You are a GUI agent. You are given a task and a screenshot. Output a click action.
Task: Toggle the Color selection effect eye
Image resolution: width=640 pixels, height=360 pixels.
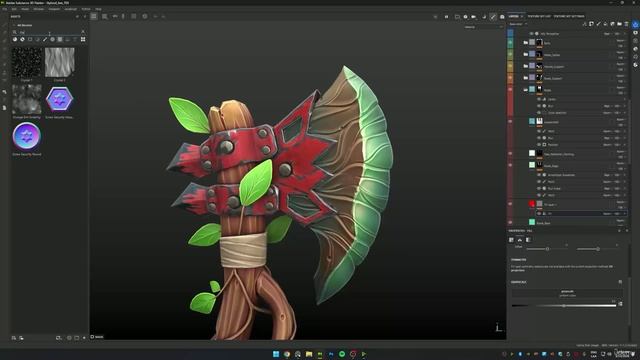pyautogui.click(x=539, y=113)
